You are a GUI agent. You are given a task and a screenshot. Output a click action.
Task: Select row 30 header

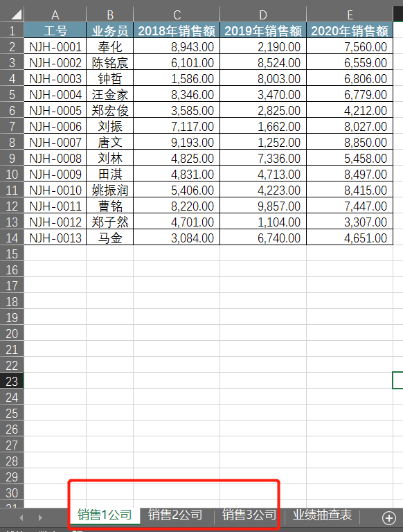[x=12, y=493]
